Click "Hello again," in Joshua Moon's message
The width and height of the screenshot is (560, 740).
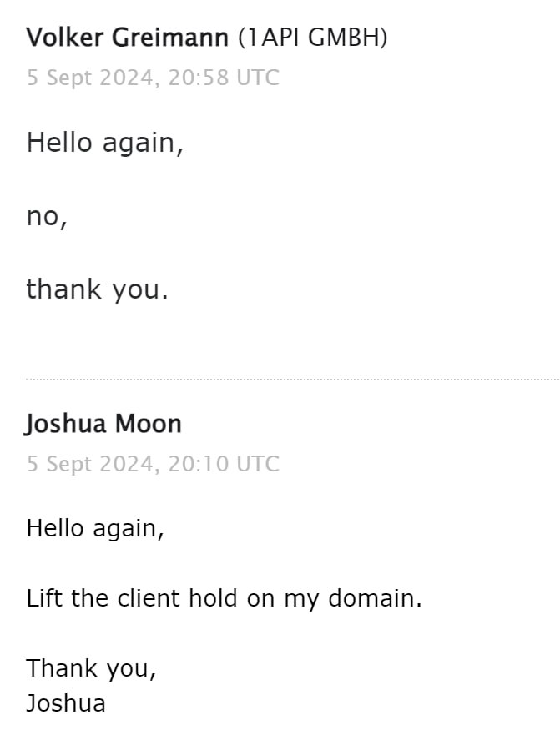[x=95, y=528]
